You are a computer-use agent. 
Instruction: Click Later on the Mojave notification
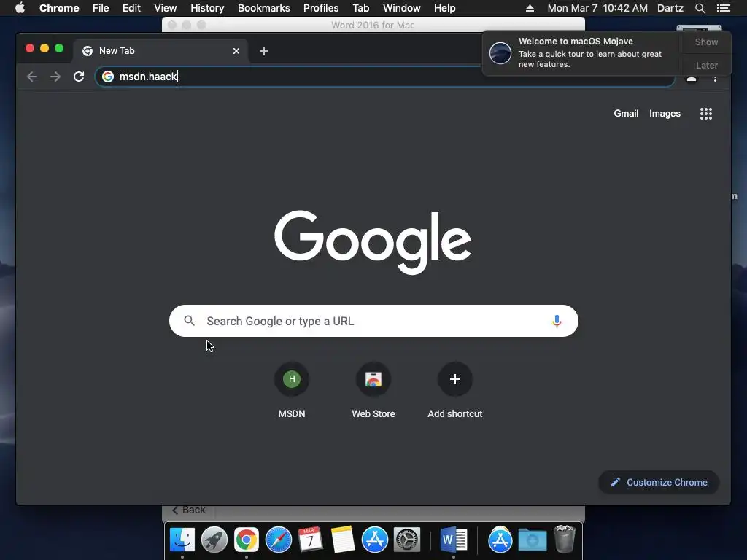[706, 65]
